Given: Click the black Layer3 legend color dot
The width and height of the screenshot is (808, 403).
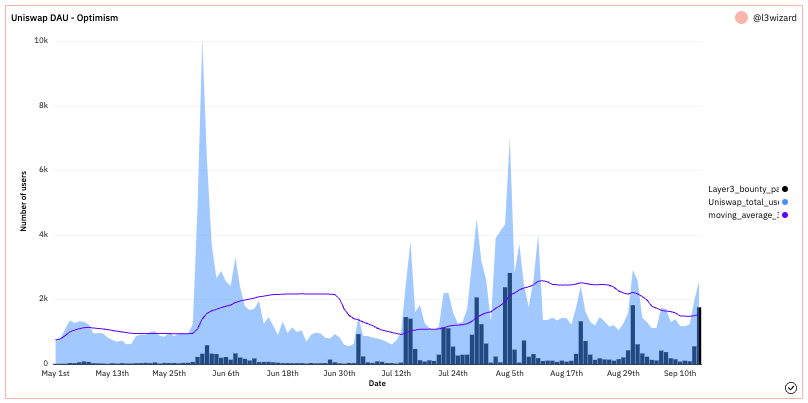Looking at the screenshot, I should 785,189.
